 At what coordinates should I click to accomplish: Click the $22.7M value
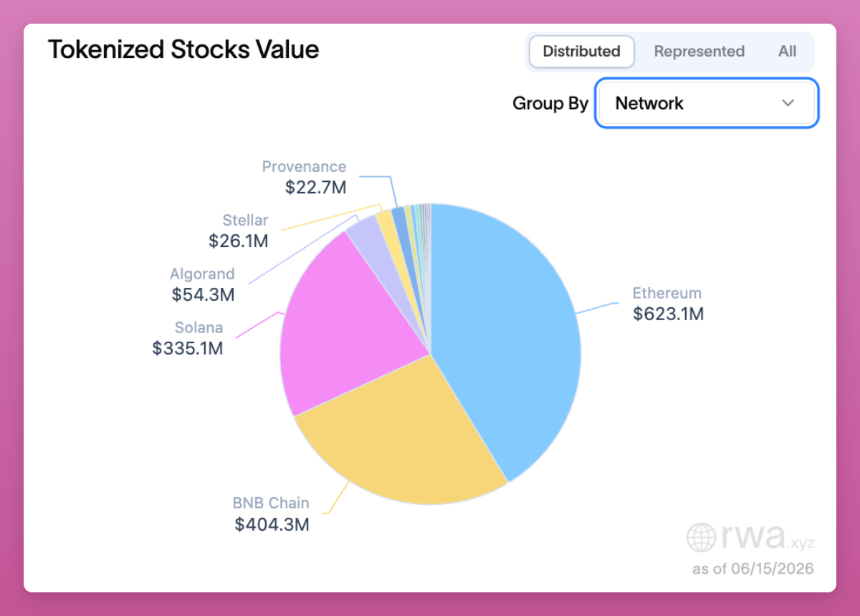[315, 188]
